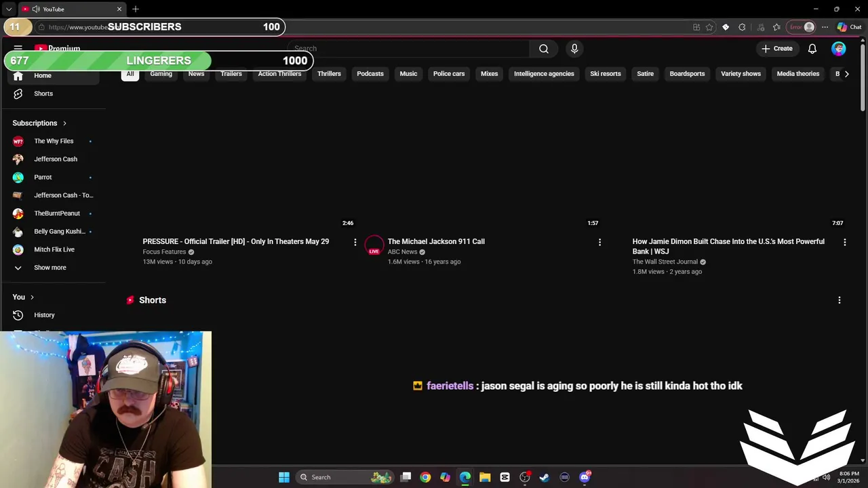Select the Ski resorts filter chip
The height and width of the screenshot is (488, 868).
pos(606,74)
